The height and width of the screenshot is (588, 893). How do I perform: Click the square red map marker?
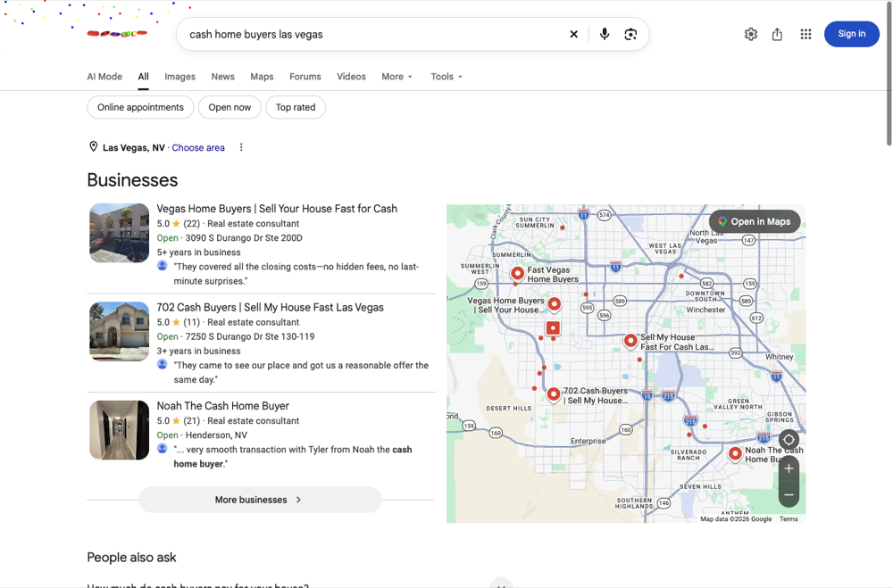click(553, 327)
